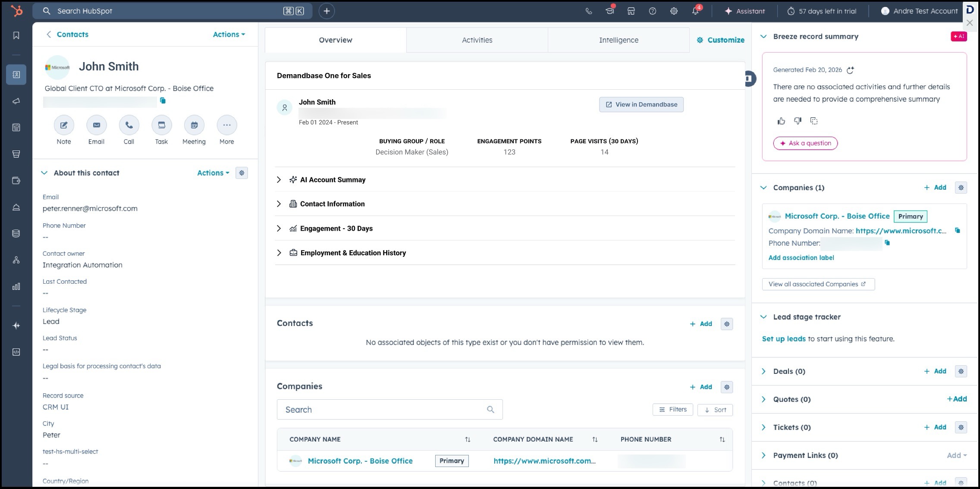Open the Breeze sparkle icon in left sidebar
980x489 pixels.
(x=16, y=326)
